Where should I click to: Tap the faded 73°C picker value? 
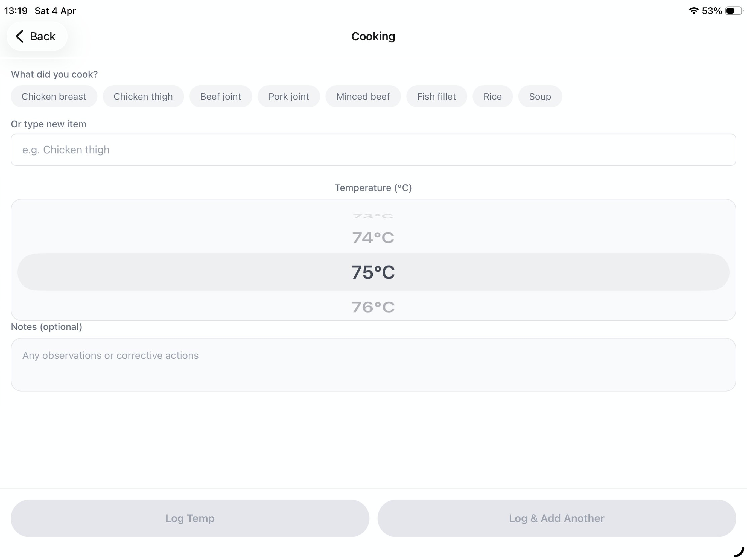point(373,216)
